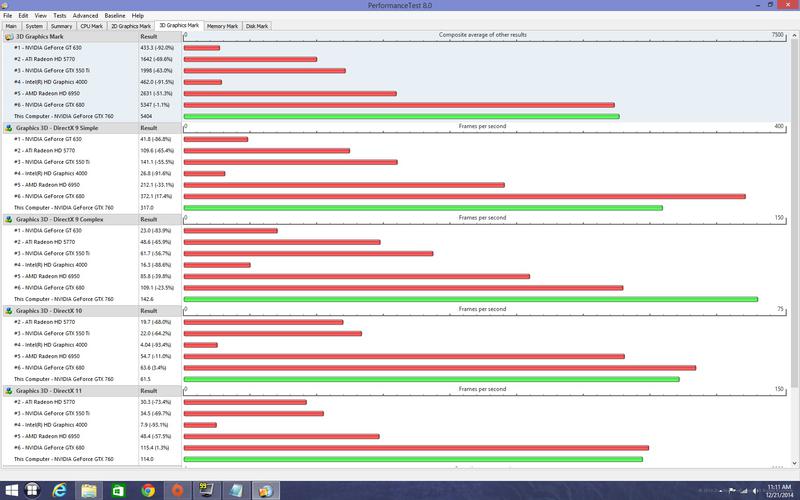Open the Tests menu
Image resolution: width=800 pixels, height=500 pixels.
coord(60,16)
